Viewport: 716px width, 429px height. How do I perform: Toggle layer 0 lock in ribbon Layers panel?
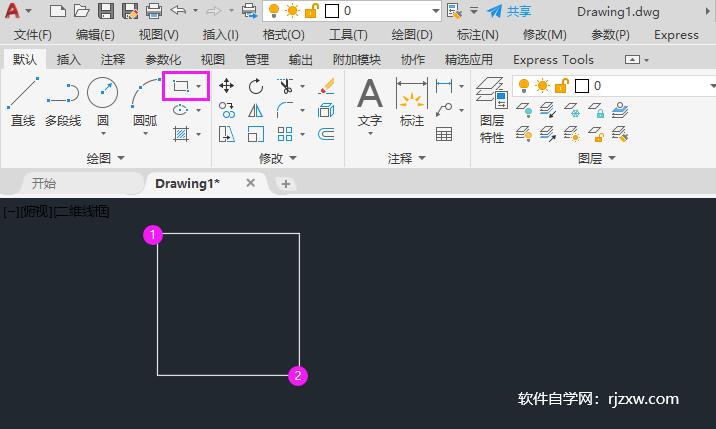pos(562,85)
